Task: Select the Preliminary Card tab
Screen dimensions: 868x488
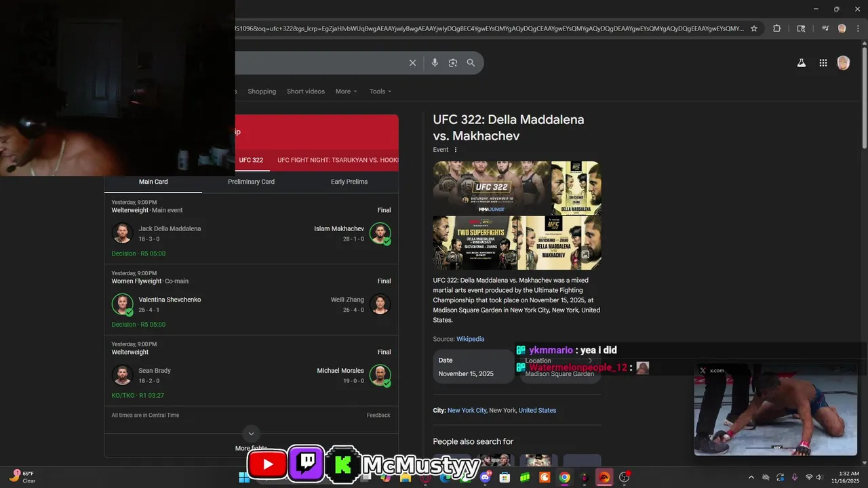Action: pyautogui.click(x=251, y=182)
